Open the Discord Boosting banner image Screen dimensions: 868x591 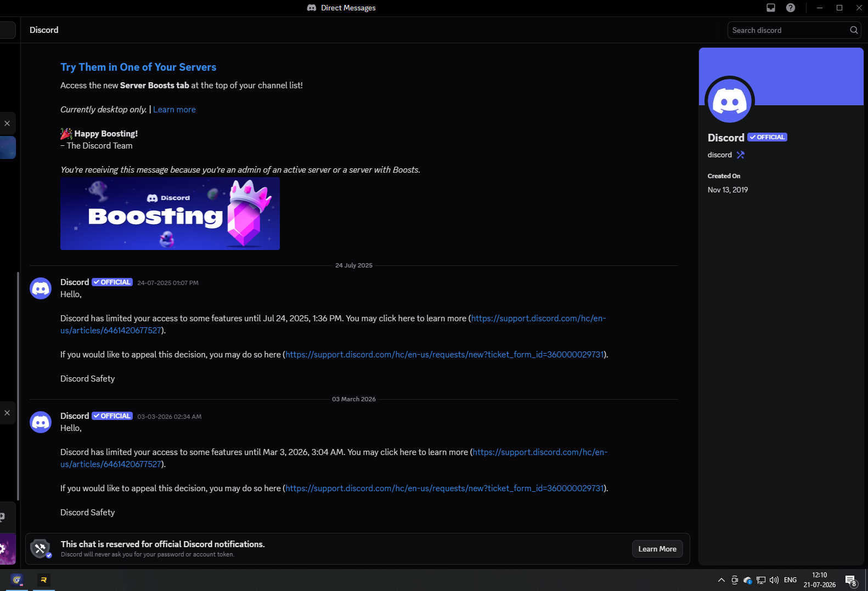click(170, 214)
